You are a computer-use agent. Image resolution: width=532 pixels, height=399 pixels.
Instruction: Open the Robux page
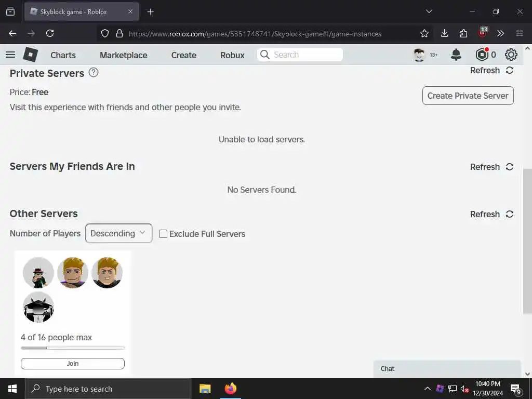point(232,55)
